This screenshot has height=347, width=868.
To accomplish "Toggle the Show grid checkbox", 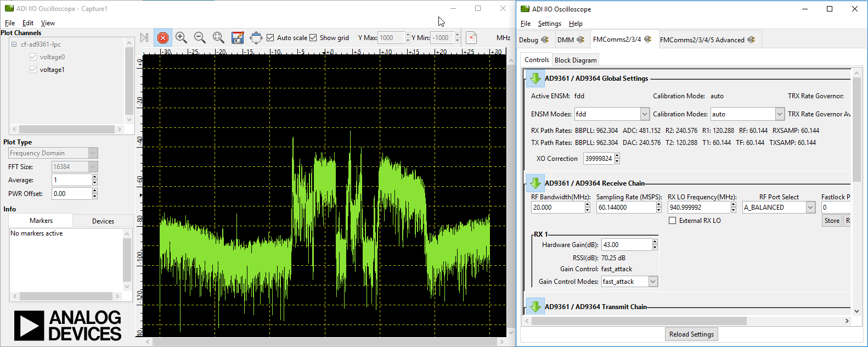I will (313, 38).
